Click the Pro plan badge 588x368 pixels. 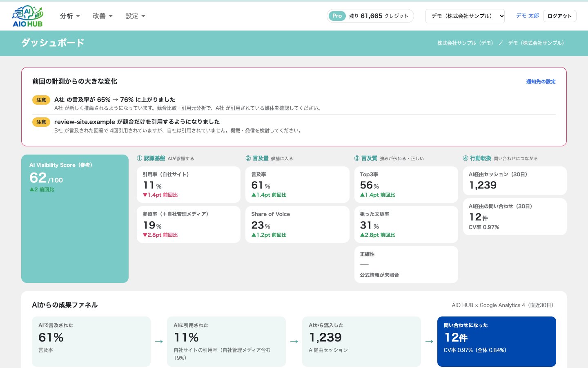(x=337, y=16)
